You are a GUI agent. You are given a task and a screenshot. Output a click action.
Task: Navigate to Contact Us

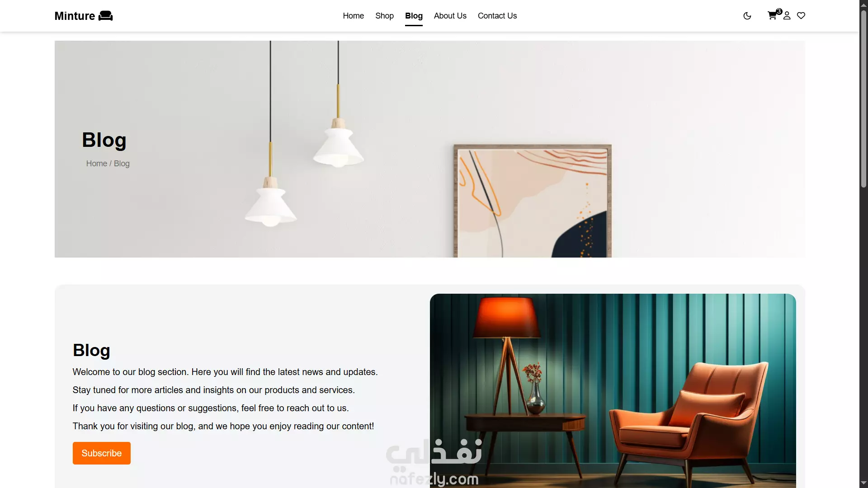(x=497, y=16)
